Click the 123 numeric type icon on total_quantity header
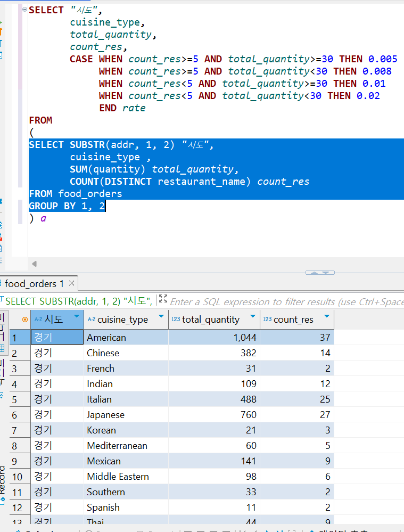The height and width of the screenshot is (532, 404). (176, 320)
